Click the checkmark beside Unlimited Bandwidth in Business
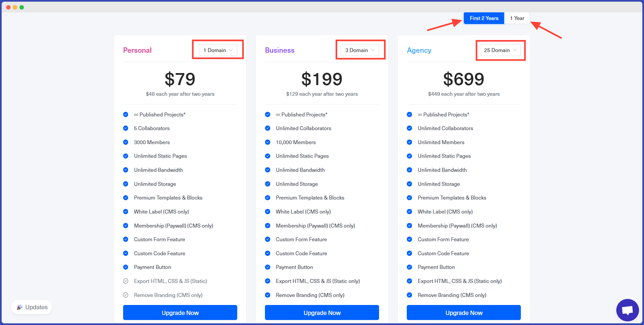This screenshot has width=644, height=325. [268, 170]
